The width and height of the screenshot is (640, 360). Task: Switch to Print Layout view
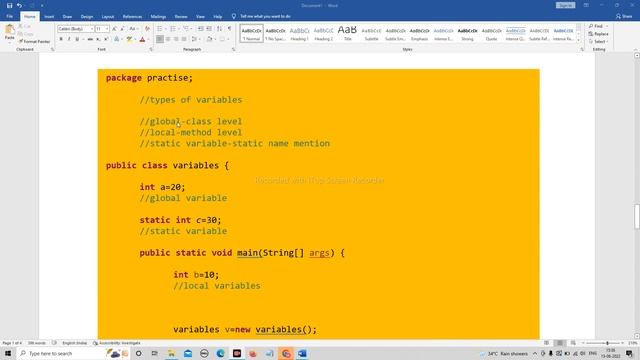click(560, 343)
